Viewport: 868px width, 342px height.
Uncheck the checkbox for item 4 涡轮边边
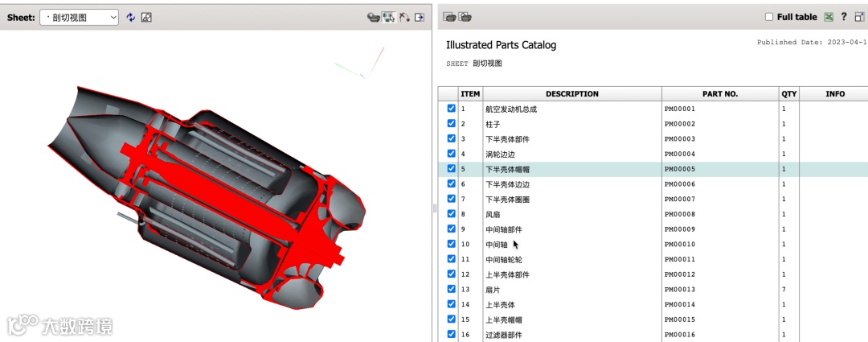[x=451, y=154]
